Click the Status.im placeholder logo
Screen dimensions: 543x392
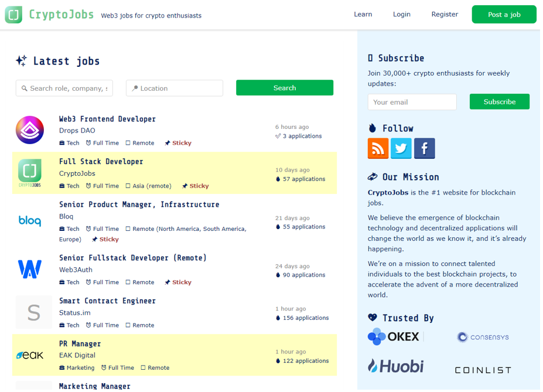pos(33,312)
